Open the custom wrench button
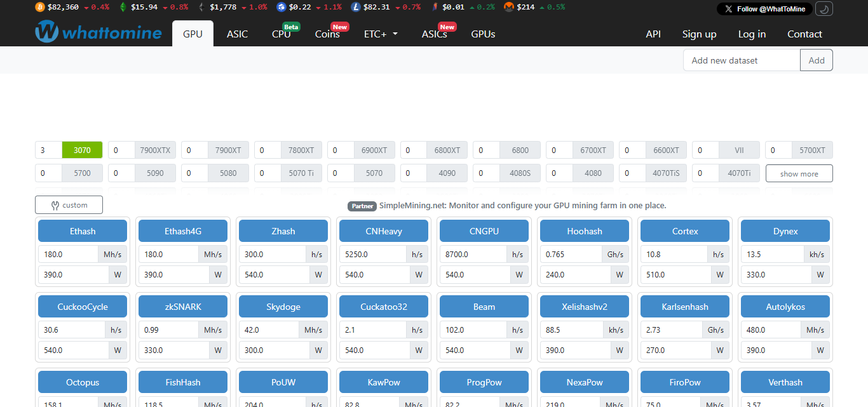868x407 pixels. pos(69,205)
